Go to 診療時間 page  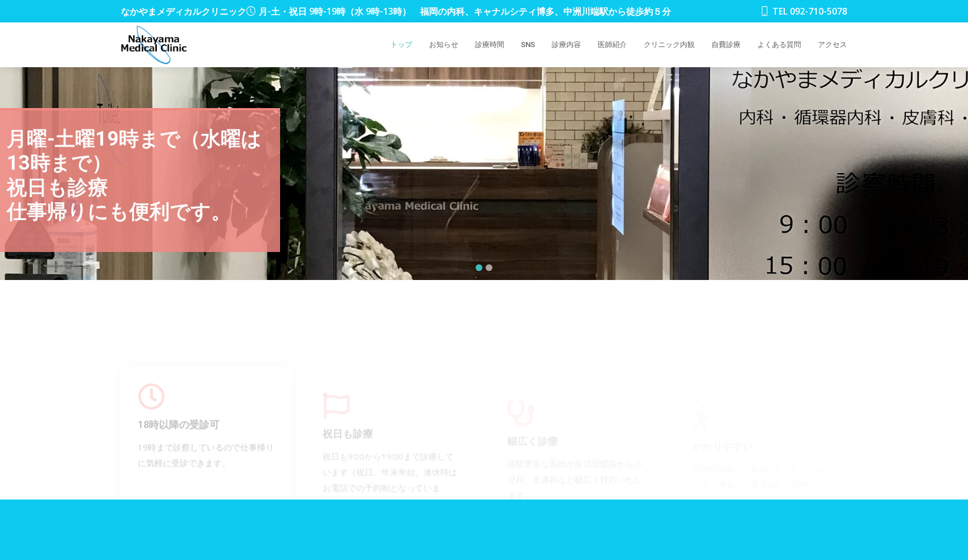489,45
